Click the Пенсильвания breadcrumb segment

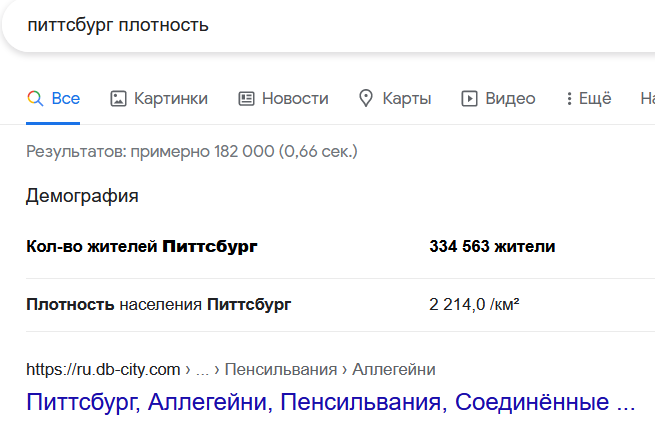pyautogui.click(x=281, y=369)
